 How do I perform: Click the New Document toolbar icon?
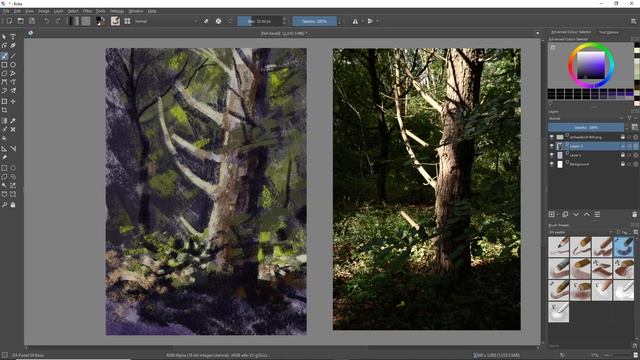9,21
